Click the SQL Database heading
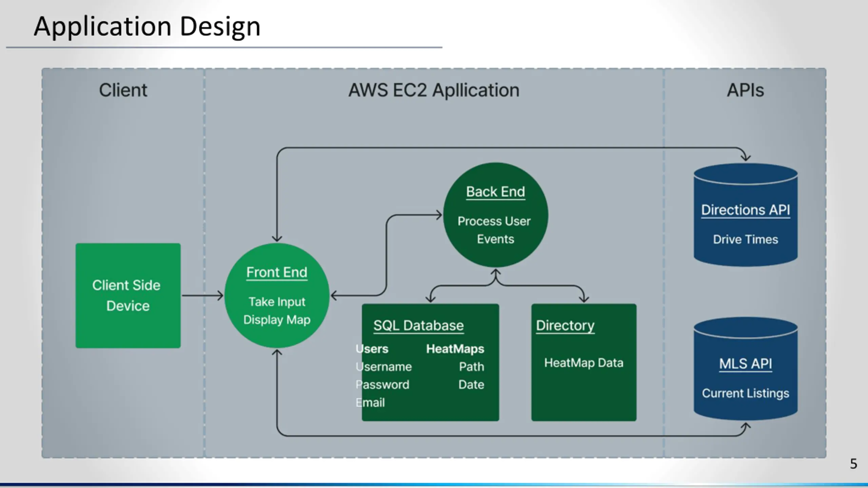This screenshot has height=488, width=868. point(418,325)
